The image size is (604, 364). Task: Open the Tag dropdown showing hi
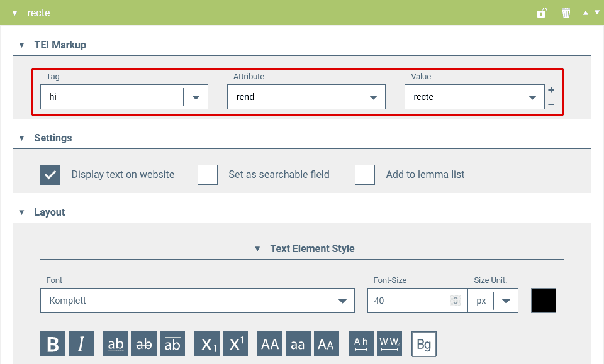196,97
